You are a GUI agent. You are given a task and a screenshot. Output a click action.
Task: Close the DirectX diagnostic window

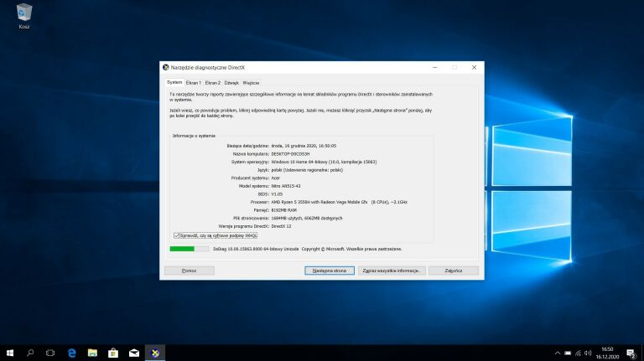pyautogui.click(x=474, y=67)
